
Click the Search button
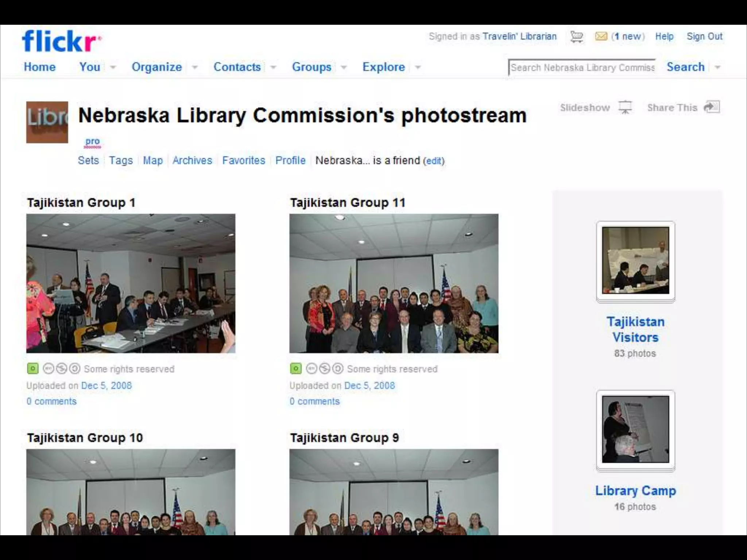click(x=685, y=67)
